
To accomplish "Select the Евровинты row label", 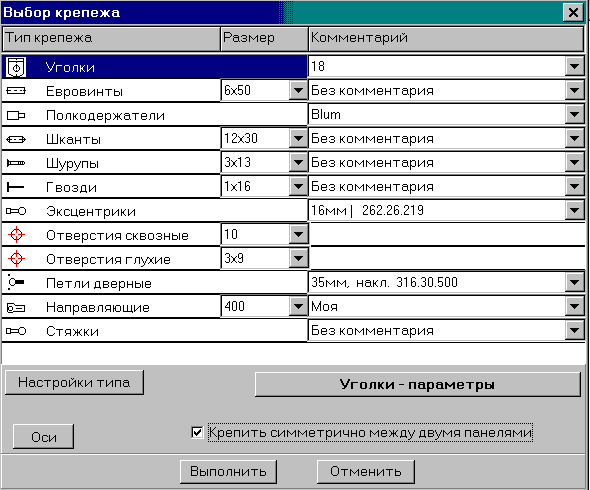I will pos(84,91).
